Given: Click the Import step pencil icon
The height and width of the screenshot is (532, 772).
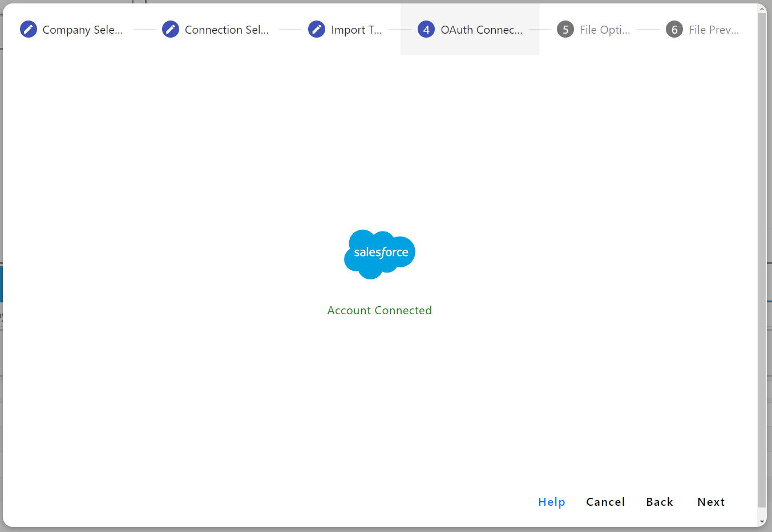Looking at the screenshot, I should [317, 29].
